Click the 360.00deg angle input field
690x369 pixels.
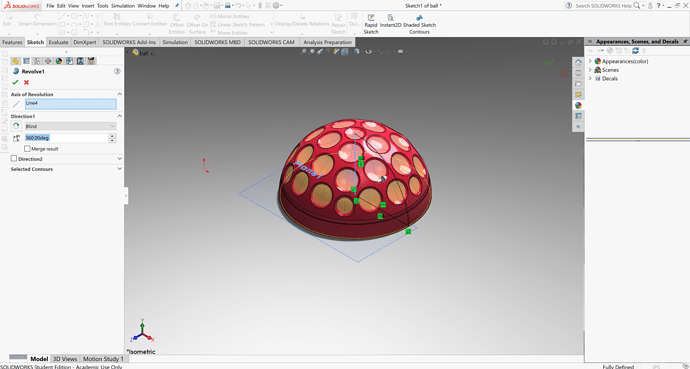pyautogui.click(x=66, y=138)
